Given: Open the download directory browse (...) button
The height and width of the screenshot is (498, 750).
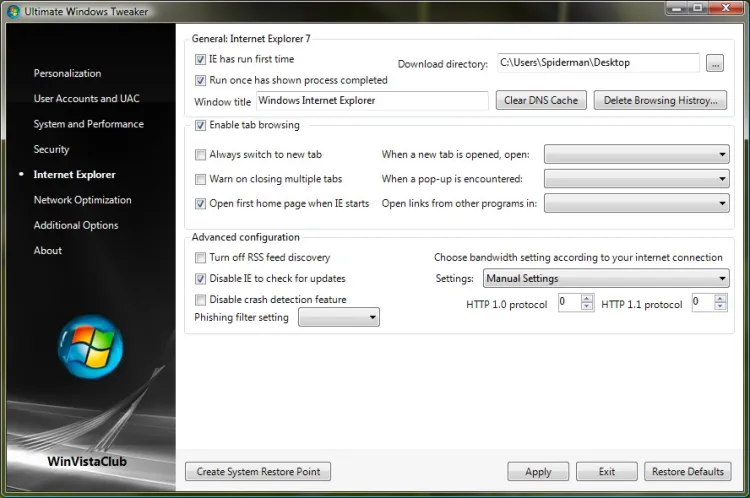Looking at the screenshot, I should point(715,63).
